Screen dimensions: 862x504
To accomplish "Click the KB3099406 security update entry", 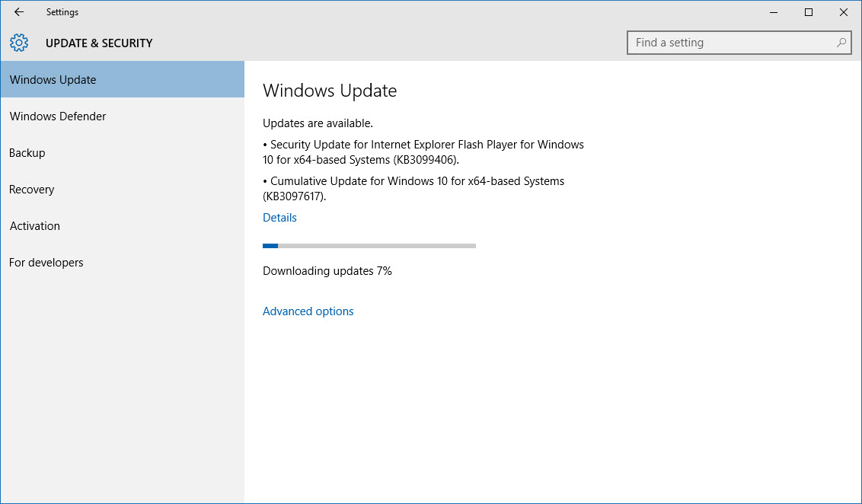I will [x=423, y=152].
